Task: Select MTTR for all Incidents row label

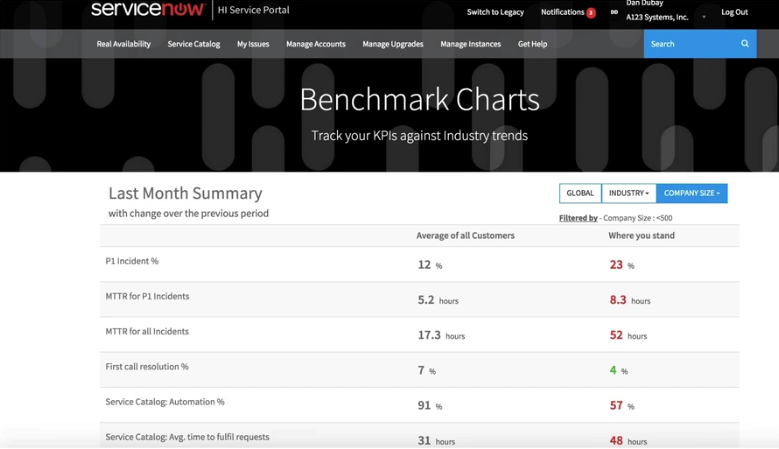Action: (x=147, y=332)
